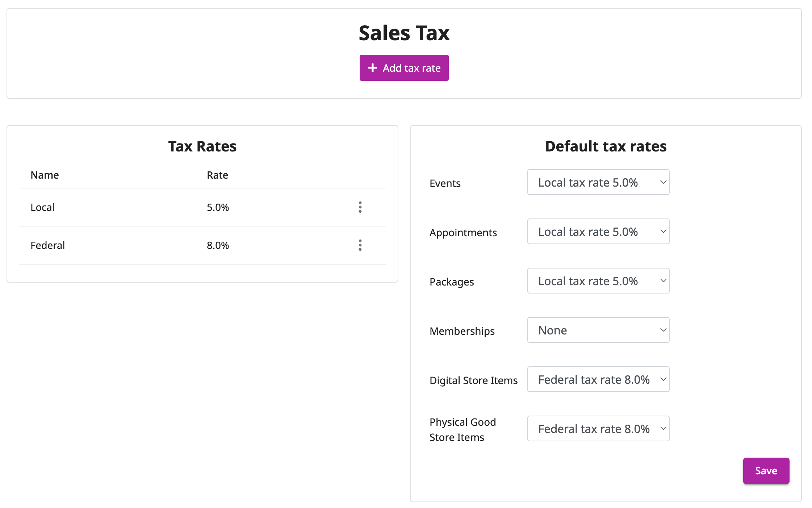Click the Digital Store Items label

tap(473, 380)
